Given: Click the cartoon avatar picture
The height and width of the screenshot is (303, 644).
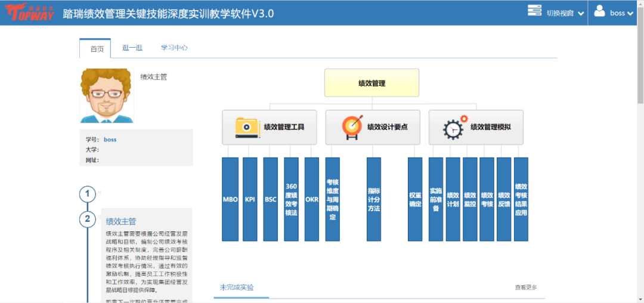Looking at the screenshot, I should point(107,96).
